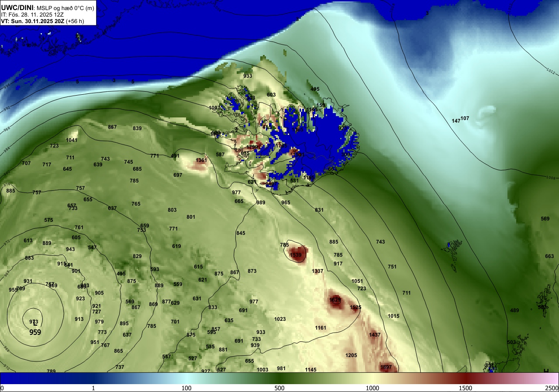Click the '663' value on the right side
The width and height of the screenshot is (559, 392).
point(549,256)
